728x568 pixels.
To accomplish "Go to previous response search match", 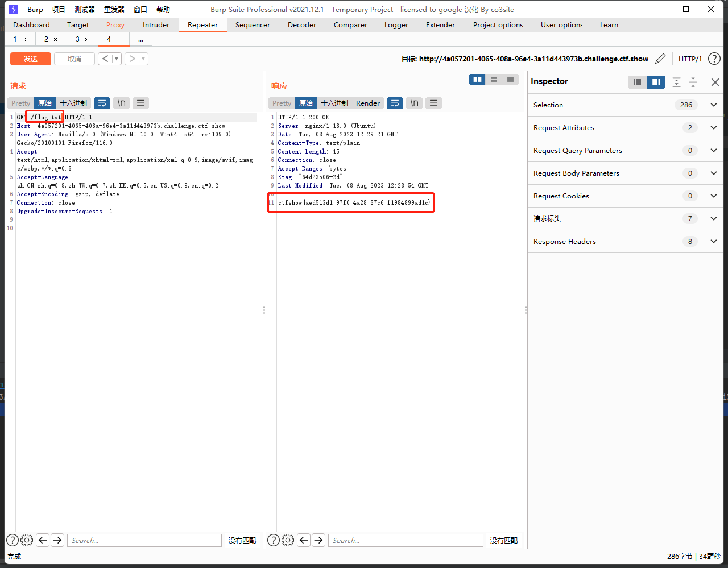I will click(304, 540).
